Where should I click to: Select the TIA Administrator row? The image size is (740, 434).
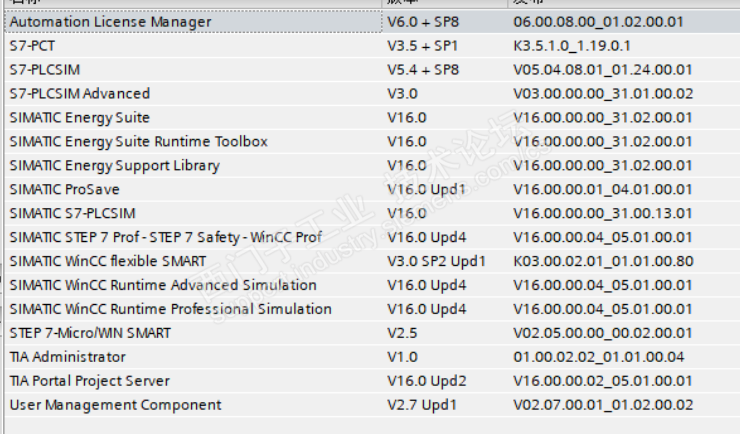67,357
